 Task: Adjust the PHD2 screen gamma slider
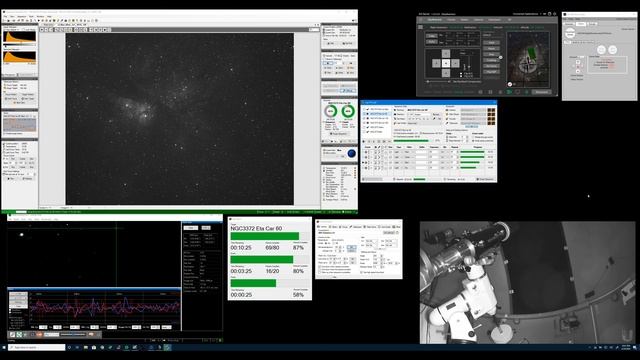73,335
